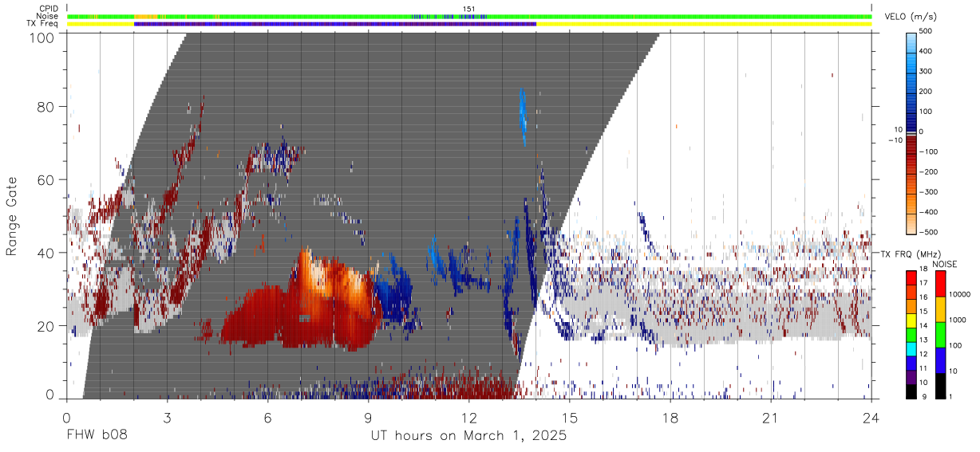Click the UT hour 12 tick label
This screenshot has width=980, height=452.
468,418
